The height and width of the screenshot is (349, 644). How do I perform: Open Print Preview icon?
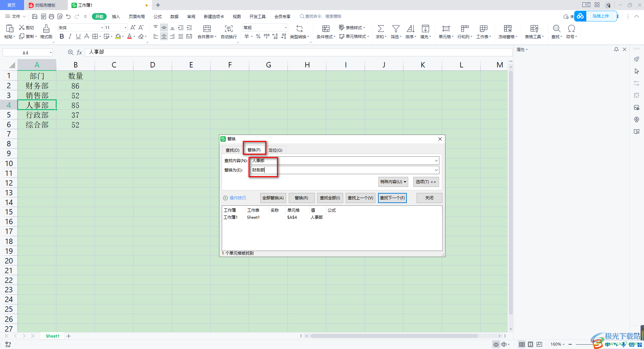point(60,16)
